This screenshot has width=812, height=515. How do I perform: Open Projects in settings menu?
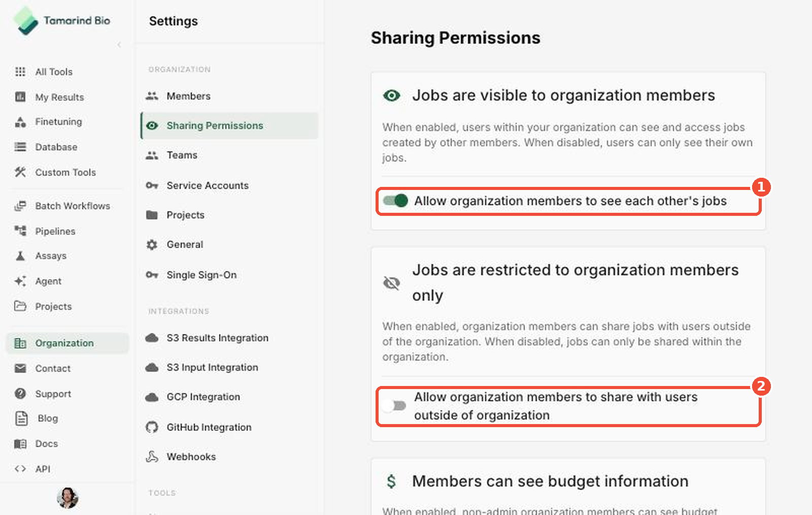[229, 215]
